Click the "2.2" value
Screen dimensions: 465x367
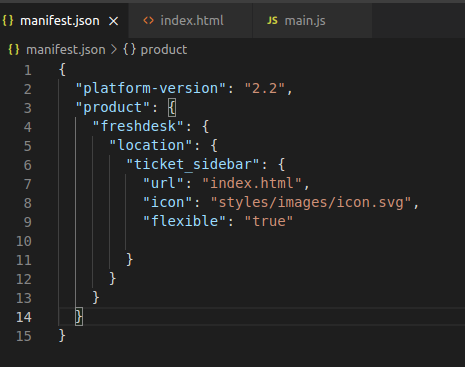[x=265, y=88]
